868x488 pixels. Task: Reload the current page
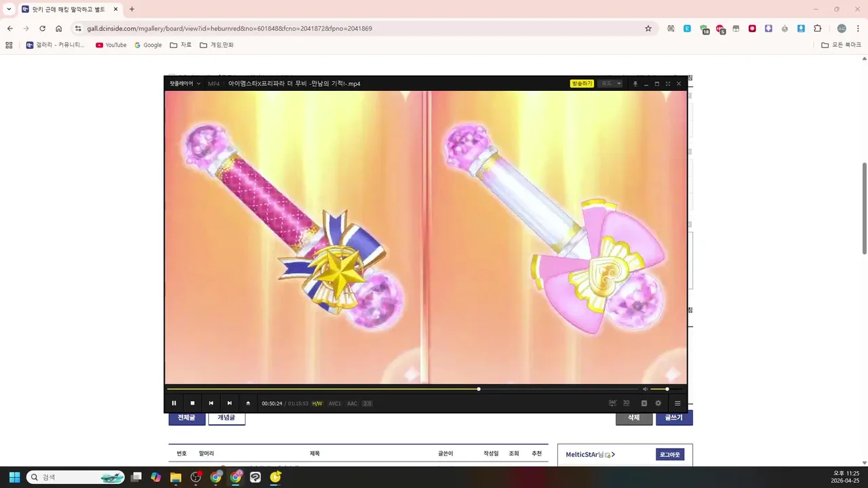[x=42, y=28]
